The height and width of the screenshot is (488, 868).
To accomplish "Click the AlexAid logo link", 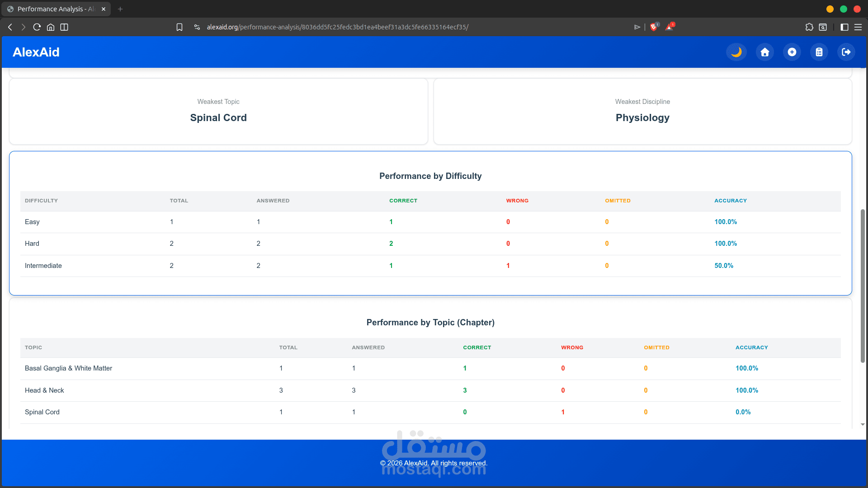I will click(36, 52).
